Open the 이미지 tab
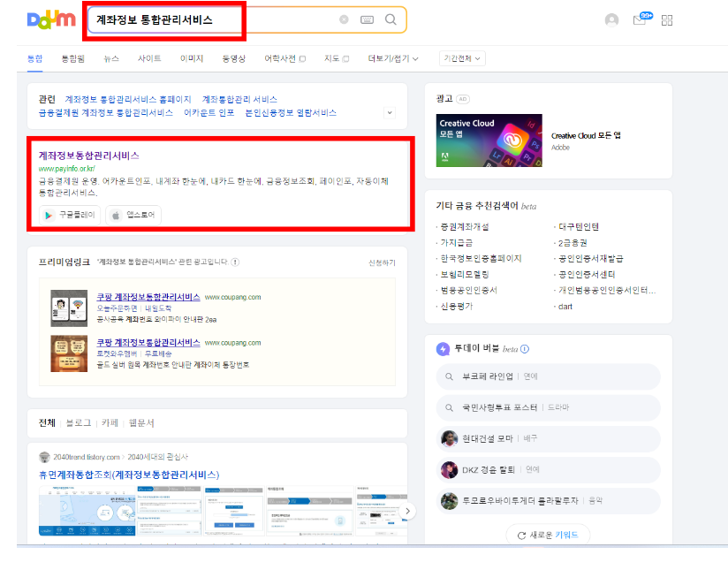This screenshot has height=570, width=728. click(192, 58)
